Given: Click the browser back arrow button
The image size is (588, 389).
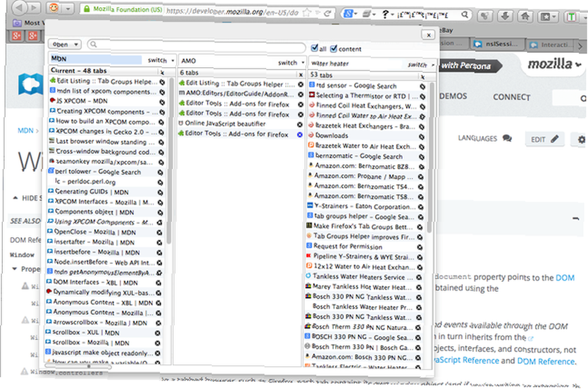Looking at the screenshot, I should [x=19, y=7].
